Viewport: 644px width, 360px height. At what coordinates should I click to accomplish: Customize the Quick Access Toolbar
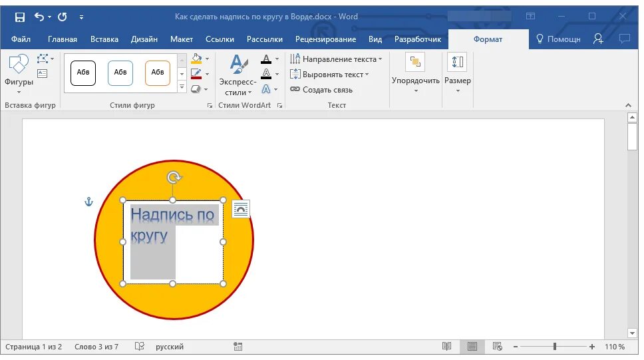(x=81, y=17)
